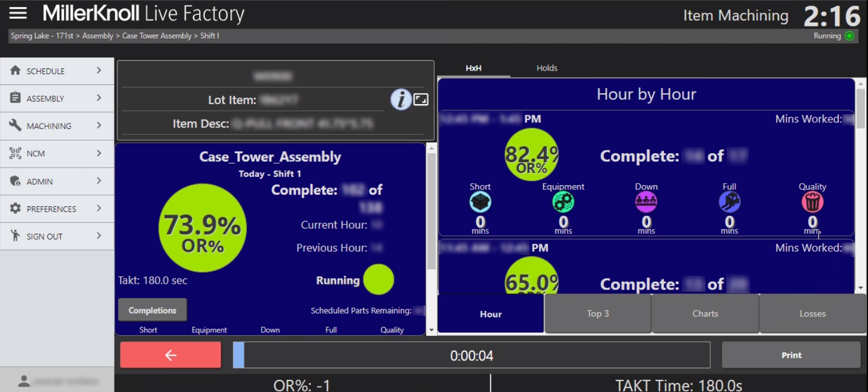868x392 pixels.
Task: Click the Case Tower panel scroll up arrow
Action: (x=432, y=148)
